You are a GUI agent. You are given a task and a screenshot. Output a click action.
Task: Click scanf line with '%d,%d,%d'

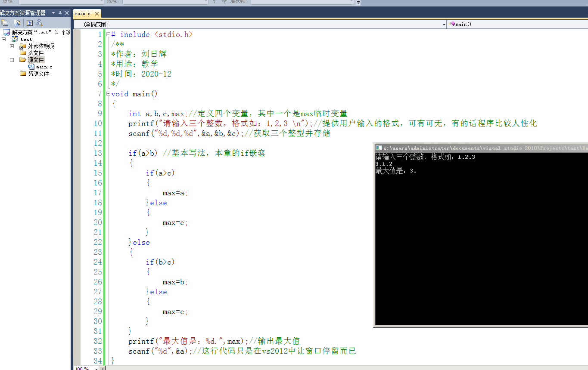coord(229,133)
